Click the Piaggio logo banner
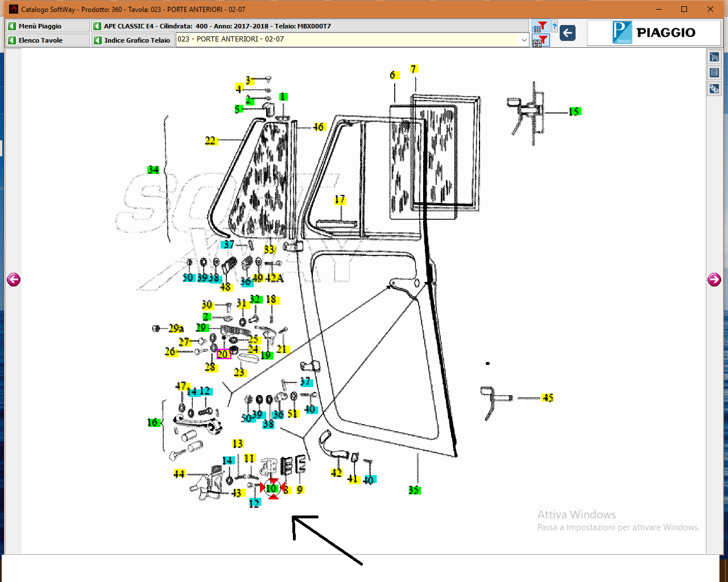 [653, 33]
